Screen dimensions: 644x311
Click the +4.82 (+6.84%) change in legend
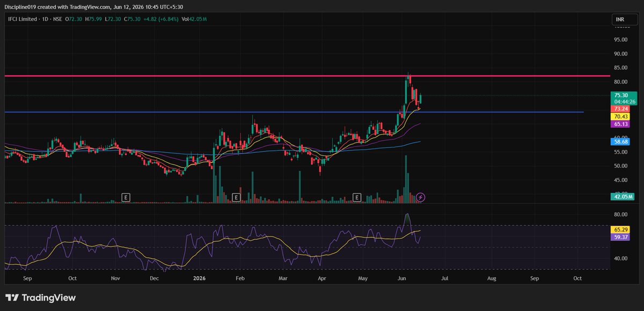pyautogui.click(x=160, y=19)
